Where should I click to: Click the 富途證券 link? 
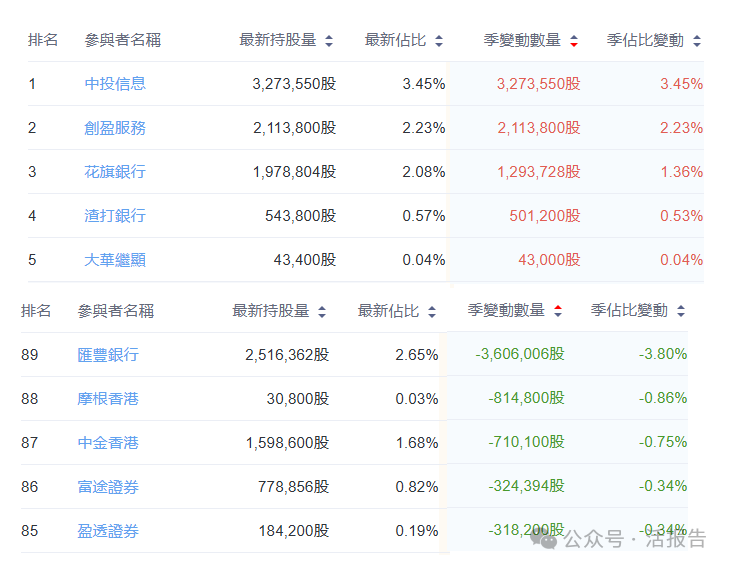tap(108, 487)
